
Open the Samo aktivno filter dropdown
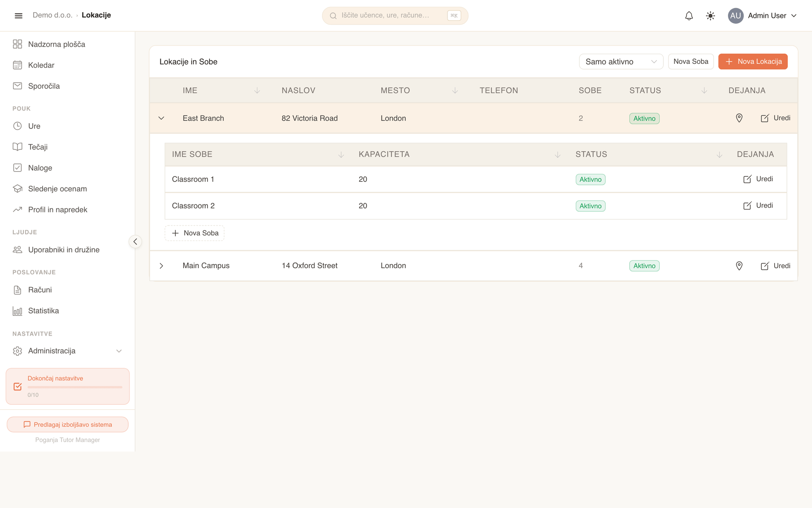[621, 62]
